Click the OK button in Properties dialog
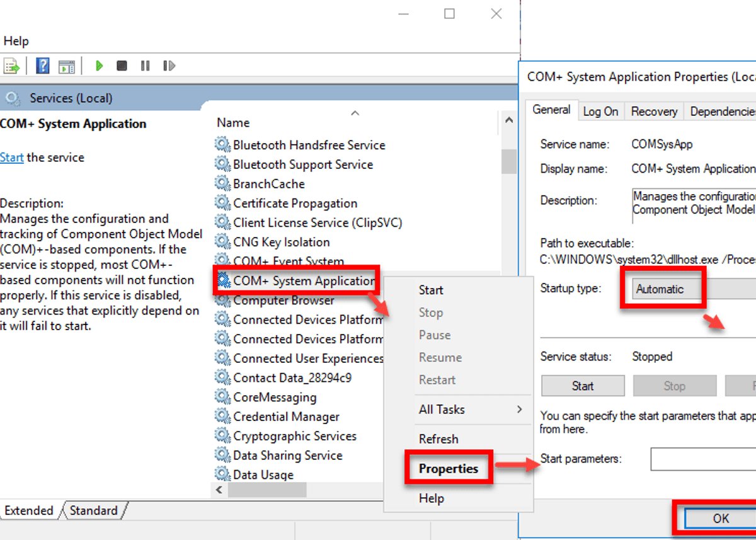 (x=721, y=518)
